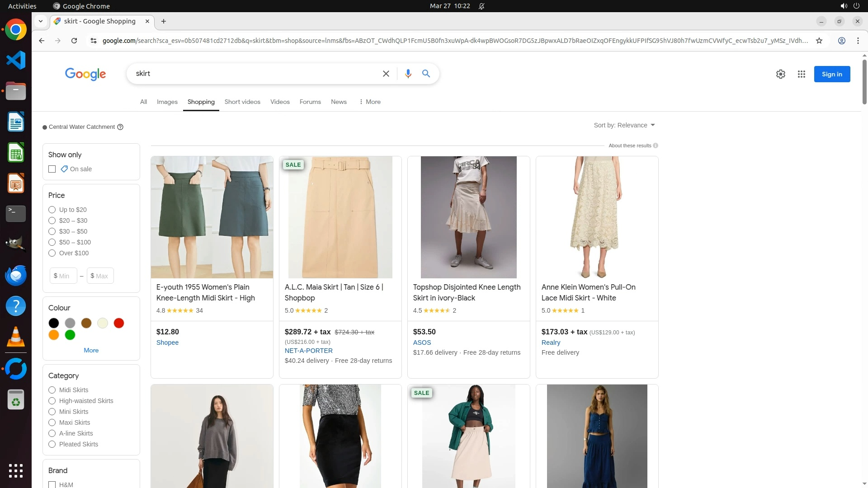The width and height of the screenshot is (868, 488).
Task: Open the Sort by Relevance dropdown
Action: (x=624, y=125)
